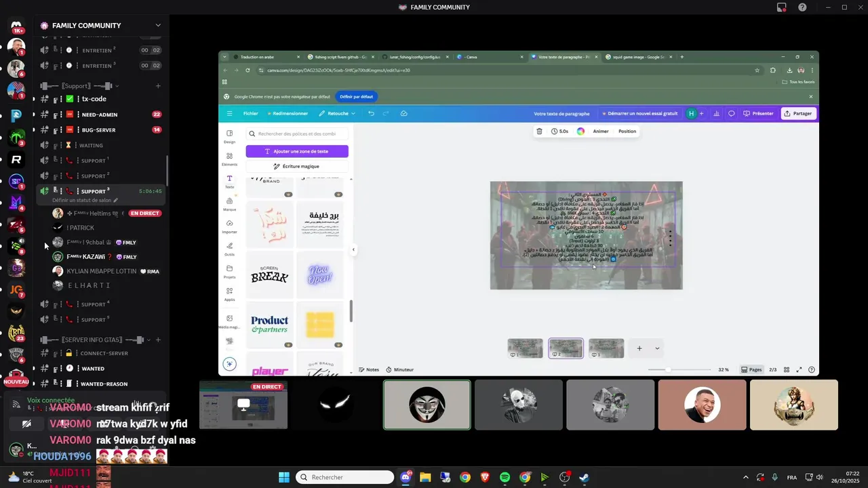Select the Texte tool in Canva sidebar
The image size is (868, 488).
point(229,182)
